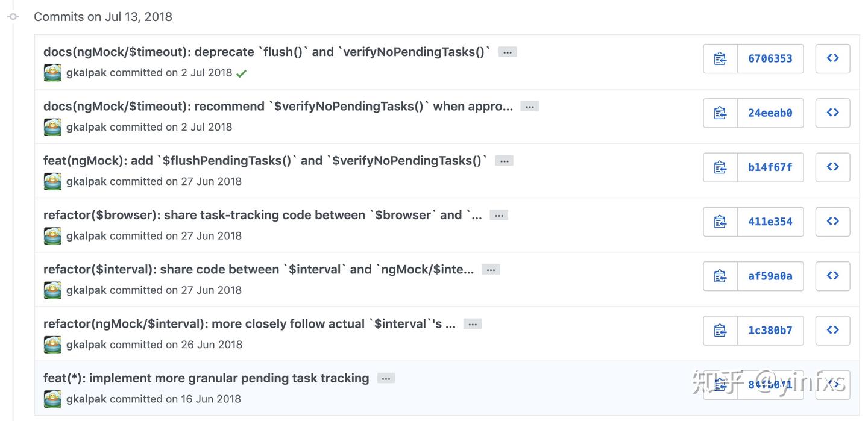The width and height of the screenshot is (868, 421).
Task: Open commit hash link 6706353
Action: coord(770,58)
